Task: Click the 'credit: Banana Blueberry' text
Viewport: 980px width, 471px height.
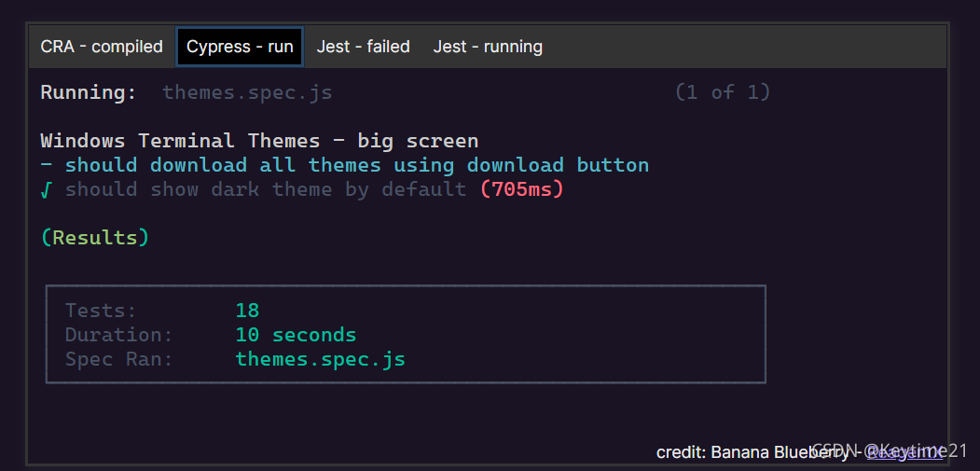Action: point(752,452)
